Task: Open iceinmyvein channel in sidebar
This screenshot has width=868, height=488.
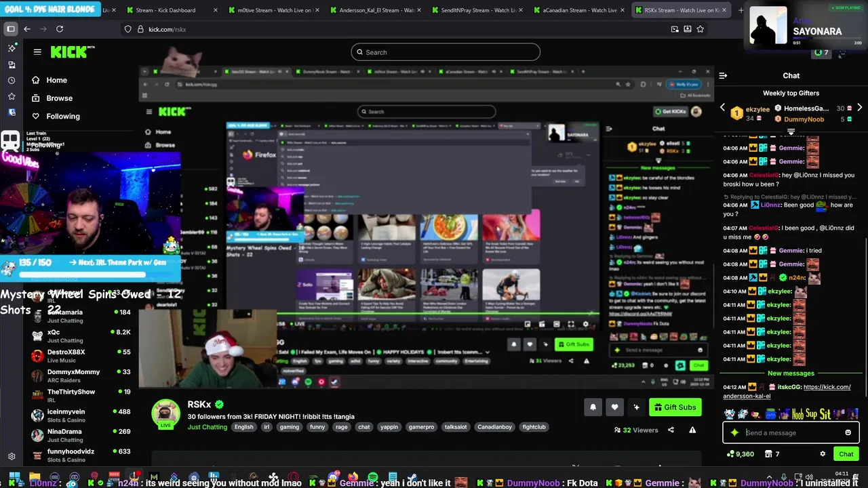Action: pyautogui.click(x=81, y=415)
